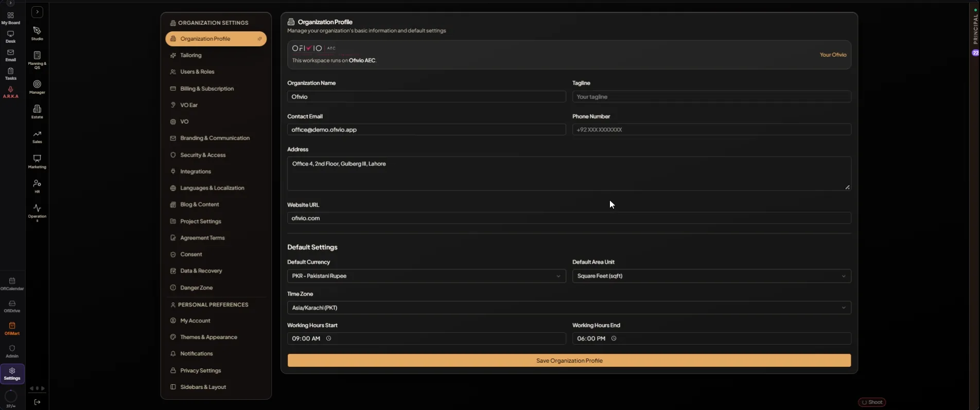
Task: Open the Desk module in the sidebar
Action: 10,37
